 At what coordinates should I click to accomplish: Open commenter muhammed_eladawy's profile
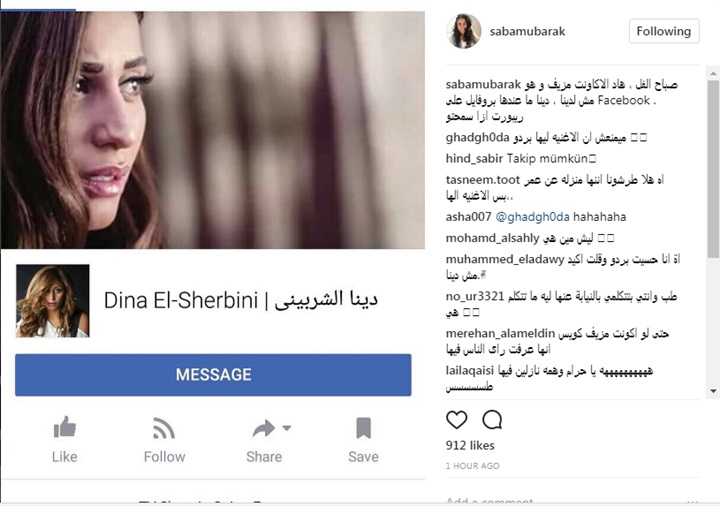pyautogui.click(x=505, y=259)
